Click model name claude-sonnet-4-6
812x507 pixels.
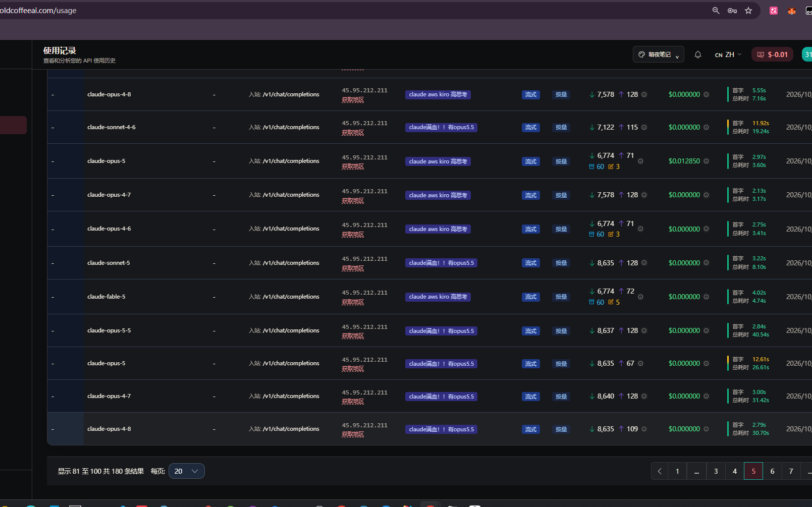(111, 127)
